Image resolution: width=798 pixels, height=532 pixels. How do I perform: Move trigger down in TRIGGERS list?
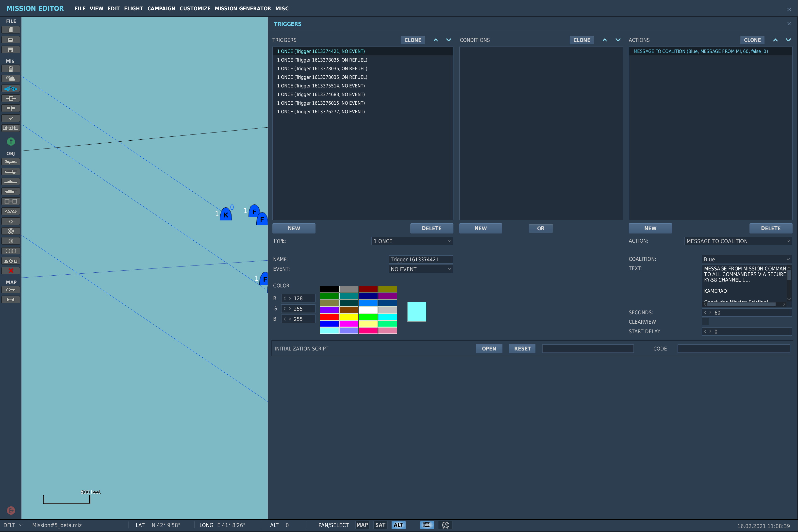[449, 40]
